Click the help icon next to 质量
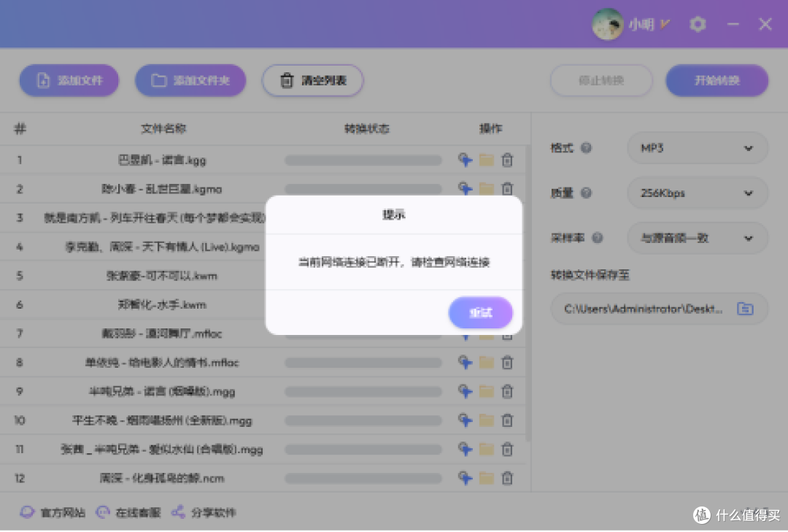The image size is (788, 532). (x=586, y=193)
